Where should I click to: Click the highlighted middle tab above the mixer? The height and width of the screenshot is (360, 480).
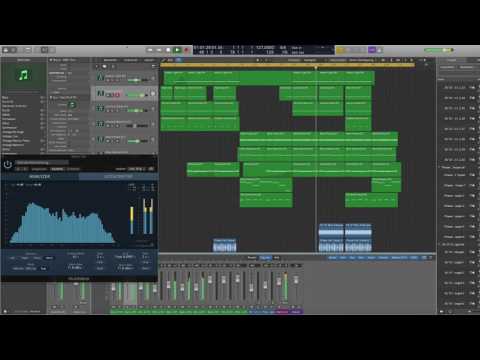tap(265, 258)
